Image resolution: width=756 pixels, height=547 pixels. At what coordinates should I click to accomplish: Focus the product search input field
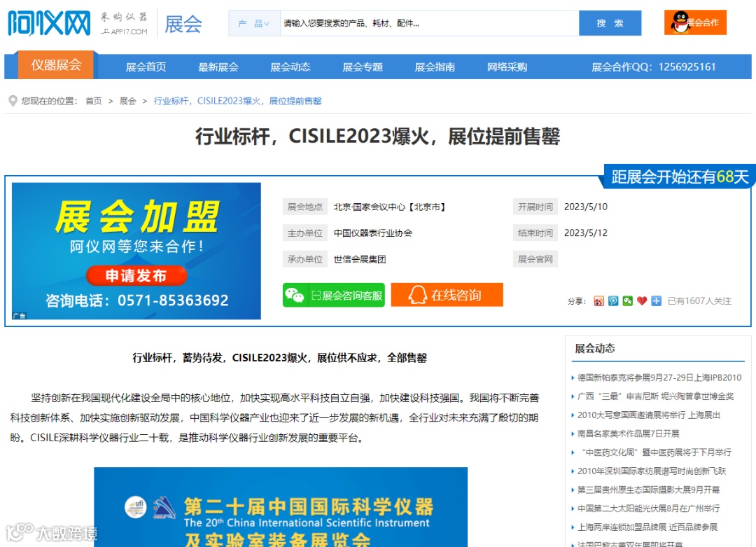tap(429, 23)
